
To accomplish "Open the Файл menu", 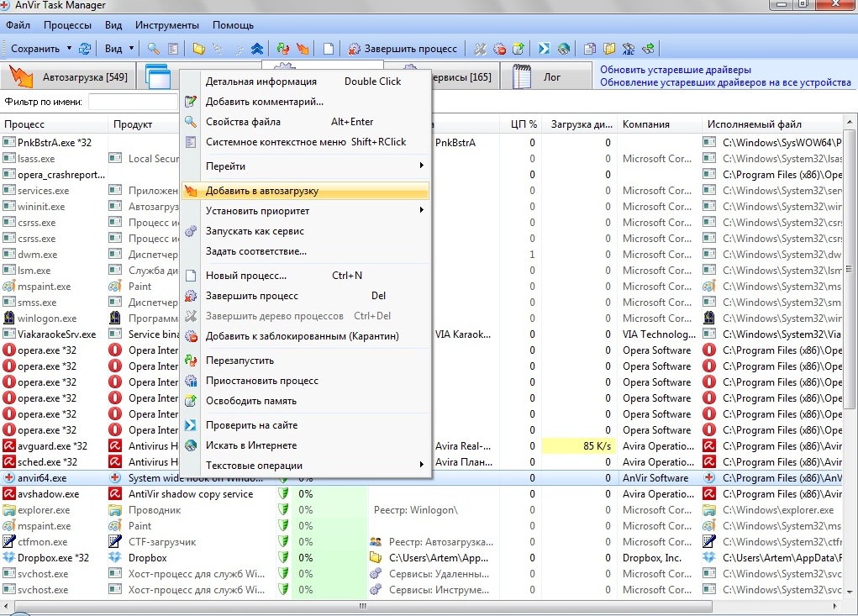I will click(x=18, y=25).
